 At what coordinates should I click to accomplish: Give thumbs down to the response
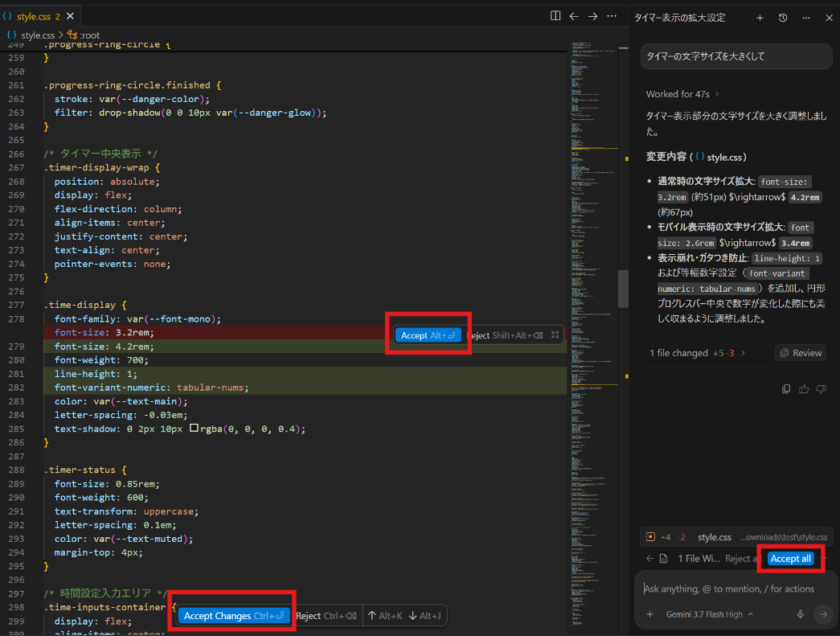tap(821, 389)
